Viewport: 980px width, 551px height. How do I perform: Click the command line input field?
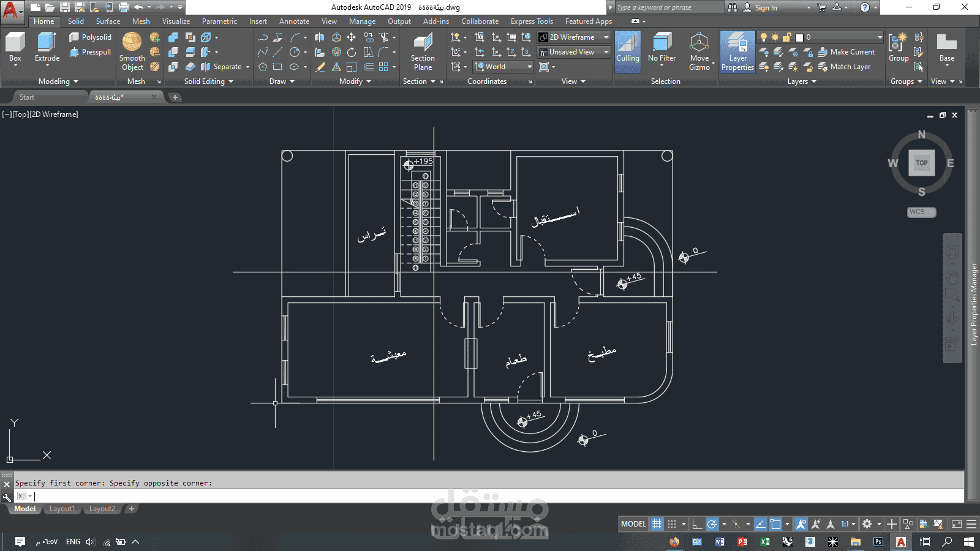490,496
